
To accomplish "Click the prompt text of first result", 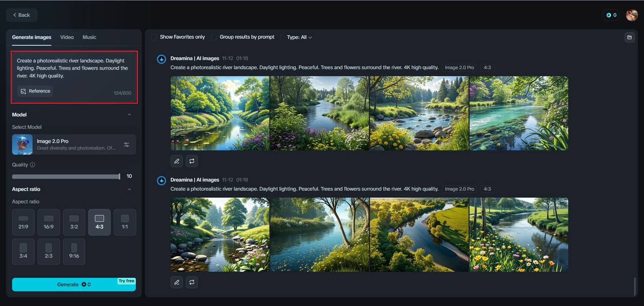I will click(x=304, y=67).
